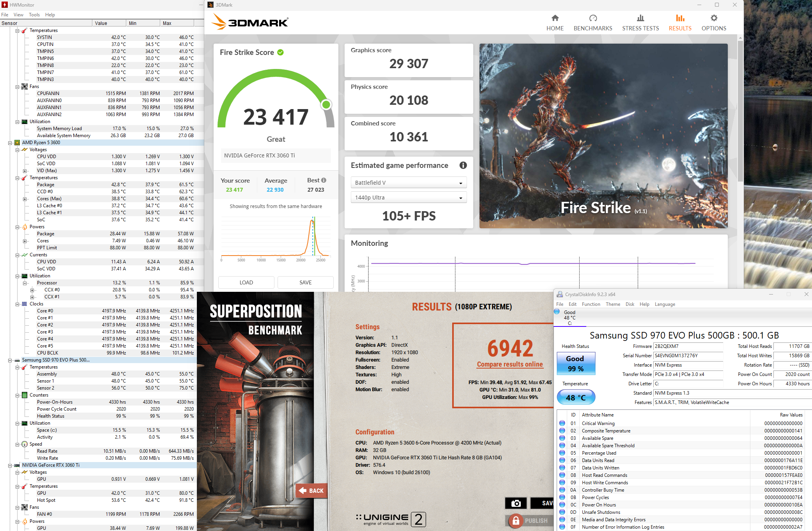
Task: Open the Battlefield V game dropdown
Action: [x=409, y=182]
